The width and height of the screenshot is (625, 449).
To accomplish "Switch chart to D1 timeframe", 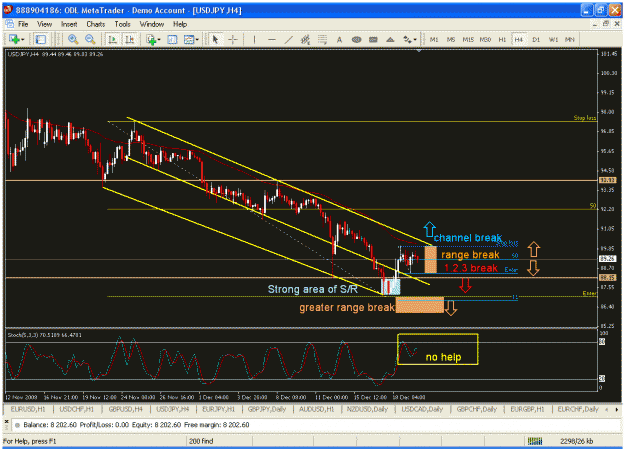I will pos(536,39).
